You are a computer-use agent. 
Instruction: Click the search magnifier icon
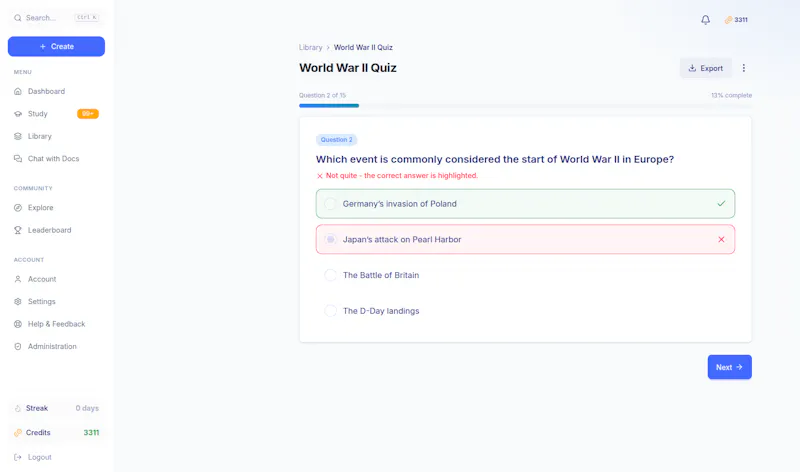point(18,18)
